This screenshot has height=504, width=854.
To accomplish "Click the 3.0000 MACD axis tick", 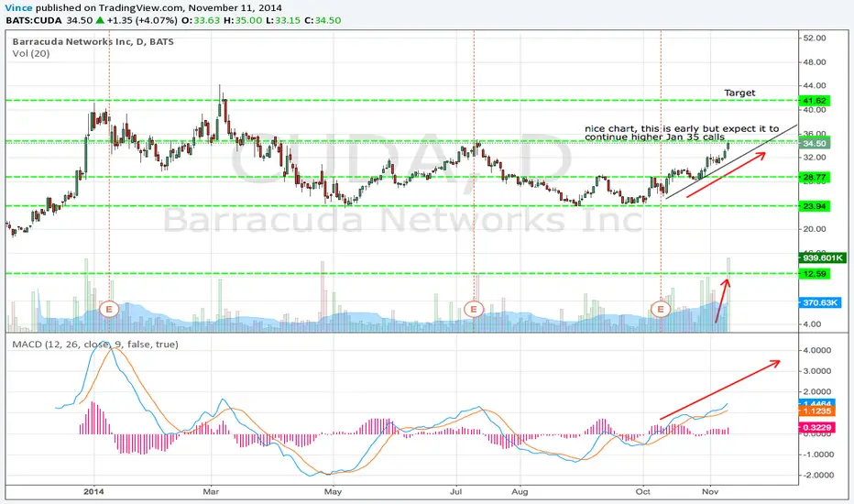I will click(x=817, y=371).
